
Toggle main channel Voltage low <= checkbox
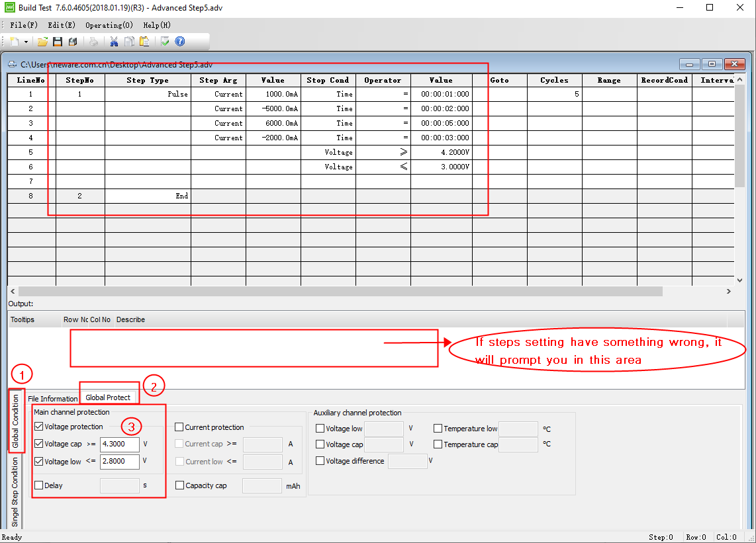39,461
